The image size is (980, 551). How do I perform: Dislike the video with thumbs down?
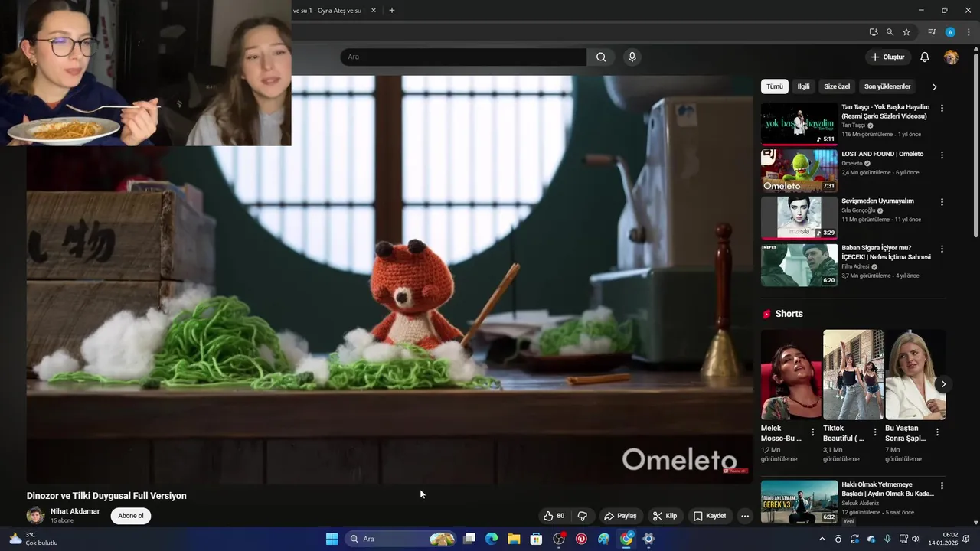(583, 516)
